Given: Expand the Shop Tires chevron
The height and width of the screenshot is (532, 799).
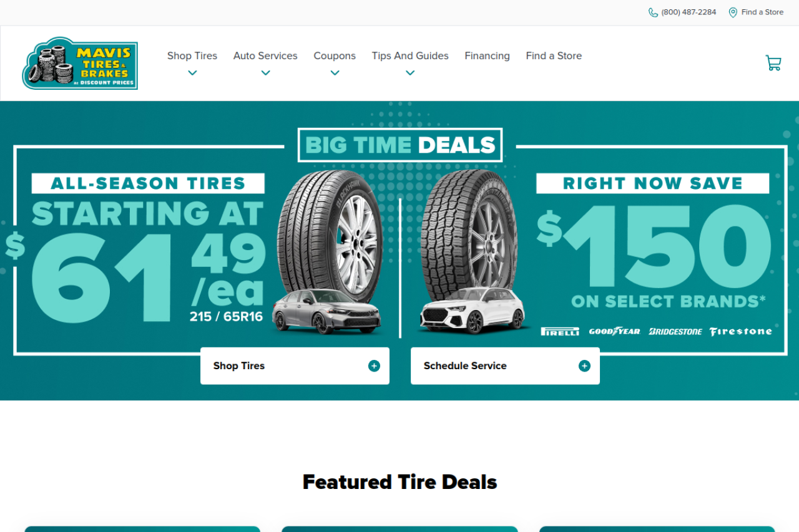Looking at the screenshot, I should (192, 73).
